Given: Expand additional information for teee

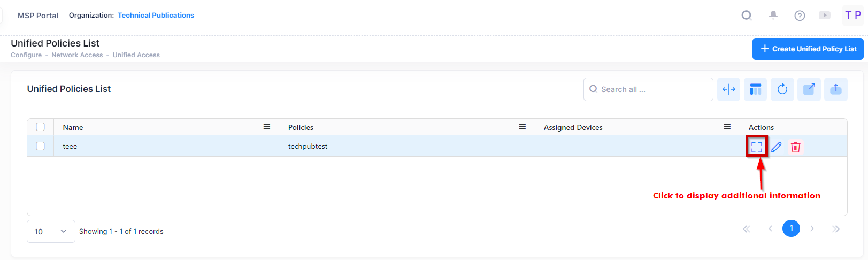Looking at the screenshot, I should pyautogui.click(x=757, y=147).
